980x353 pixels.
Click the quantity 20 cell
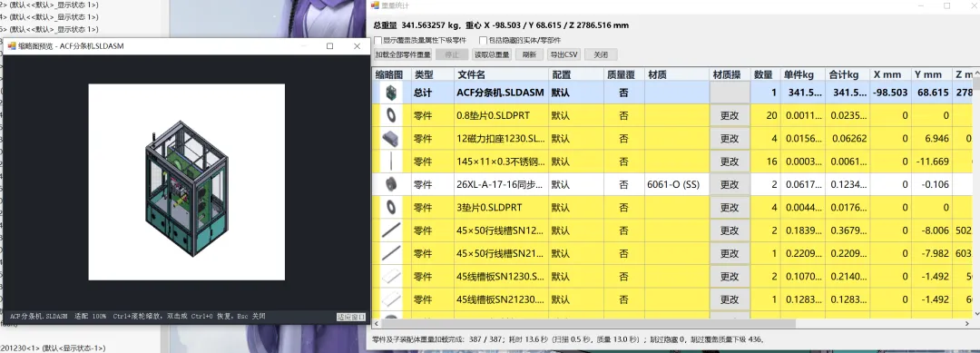(x=766, y=115)
